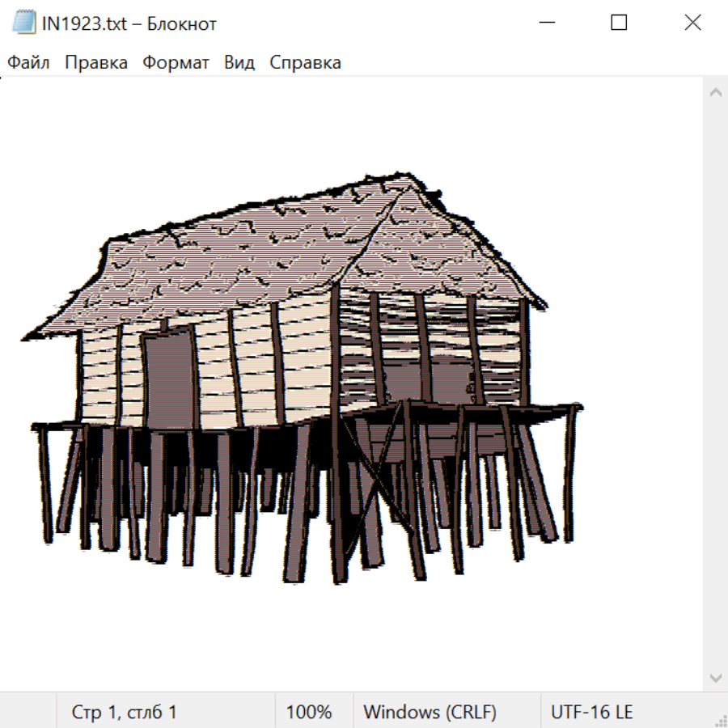
Task: Click the Notepad icon in title bar
Action: pos(24,23)
